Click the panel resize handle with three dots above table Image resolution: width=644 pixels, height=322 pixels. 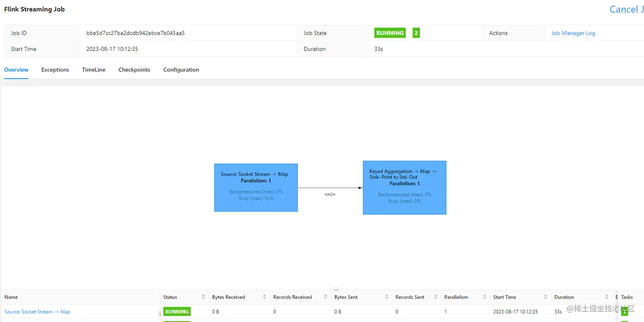point(336,290)
